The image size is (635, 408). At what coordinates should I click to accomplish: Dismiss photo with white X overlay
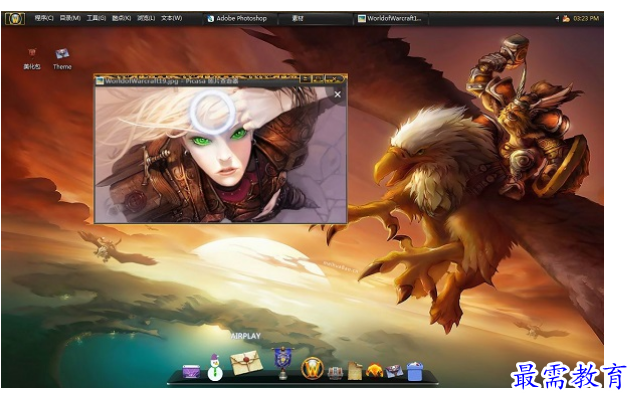(337, 94)
